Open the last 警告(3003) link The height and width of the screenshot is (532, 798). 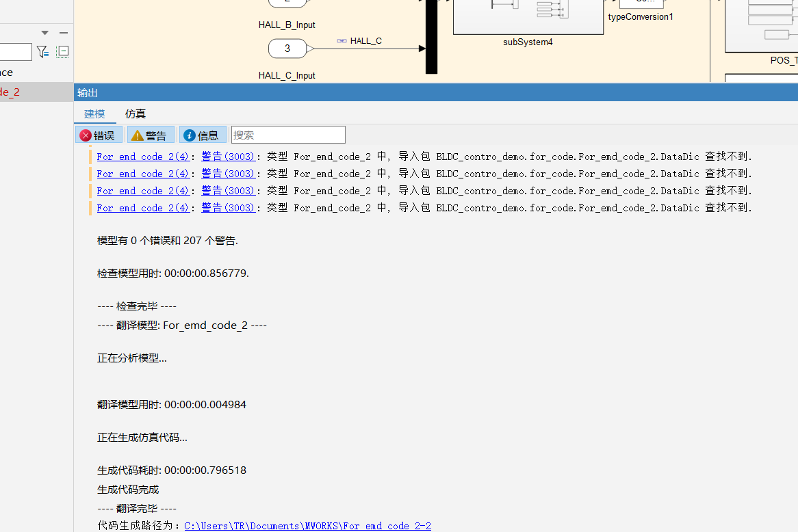click(x=228, y=208)
